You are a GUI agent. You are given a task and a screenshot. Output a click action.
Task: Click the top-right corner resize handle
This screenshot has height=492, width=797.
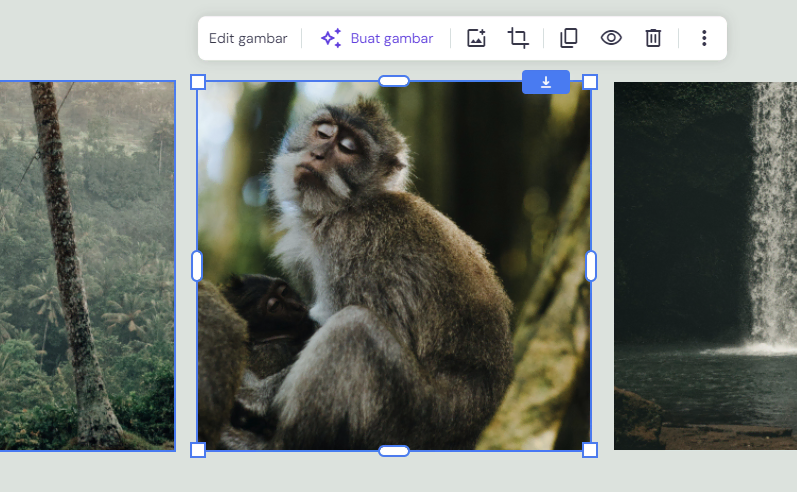590,81
